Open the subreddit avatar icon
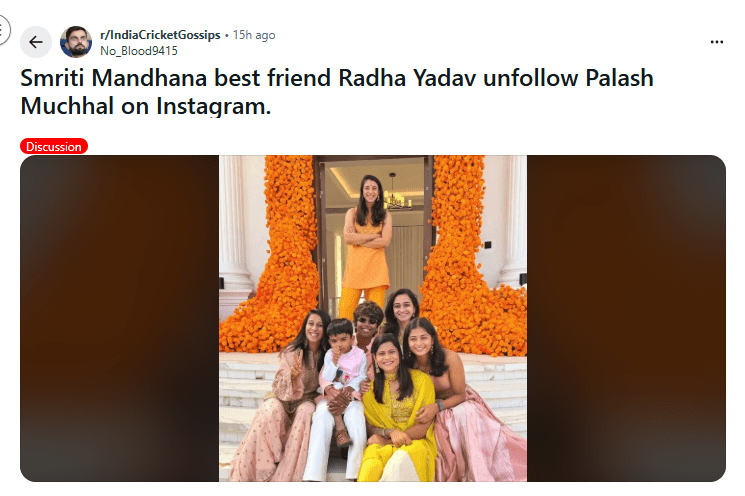Image resolution: width=745 pixels, height=496 pixels. click(x=76, y=42)
